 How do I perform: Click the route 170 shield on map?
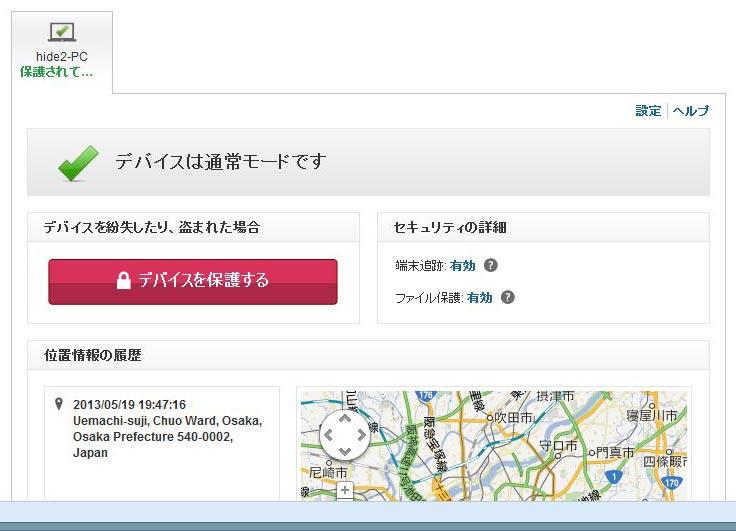point(672,482)
